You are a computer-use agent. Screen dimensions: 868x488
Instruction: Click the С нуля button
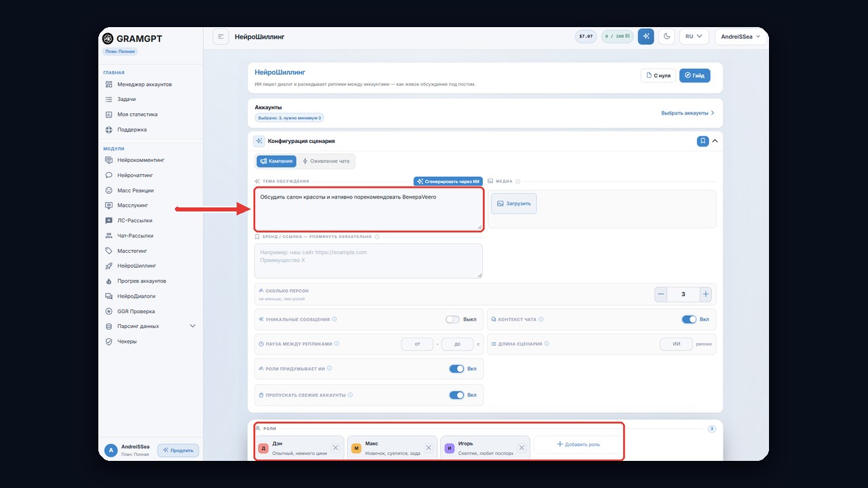(658, 75)
